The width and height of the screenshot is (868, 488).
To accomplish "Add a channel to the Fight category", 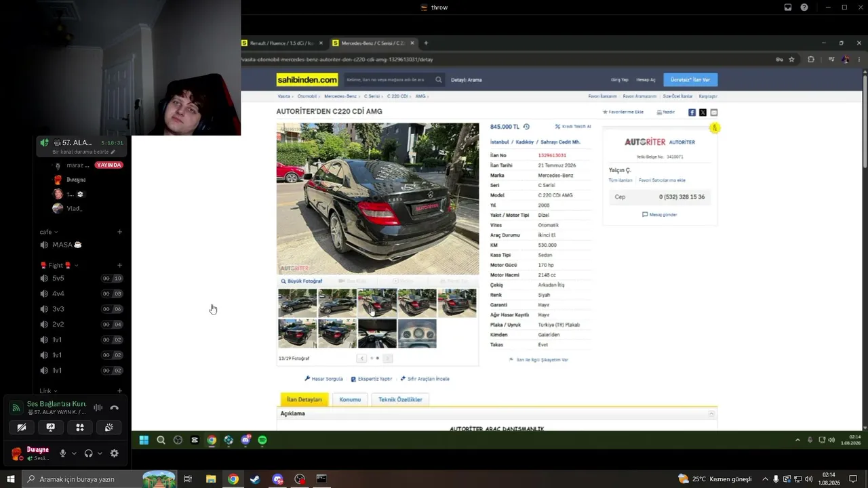I will pos(119,266).
